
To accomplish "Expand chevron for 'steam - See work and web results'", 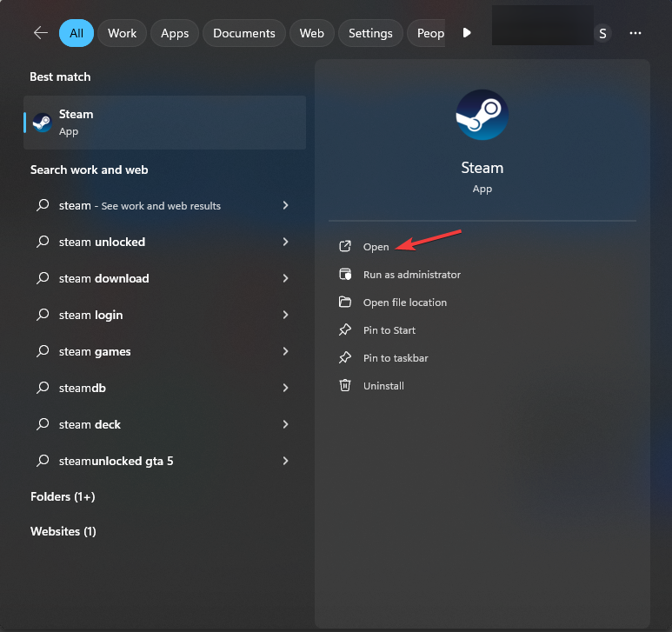I will 285,205.
